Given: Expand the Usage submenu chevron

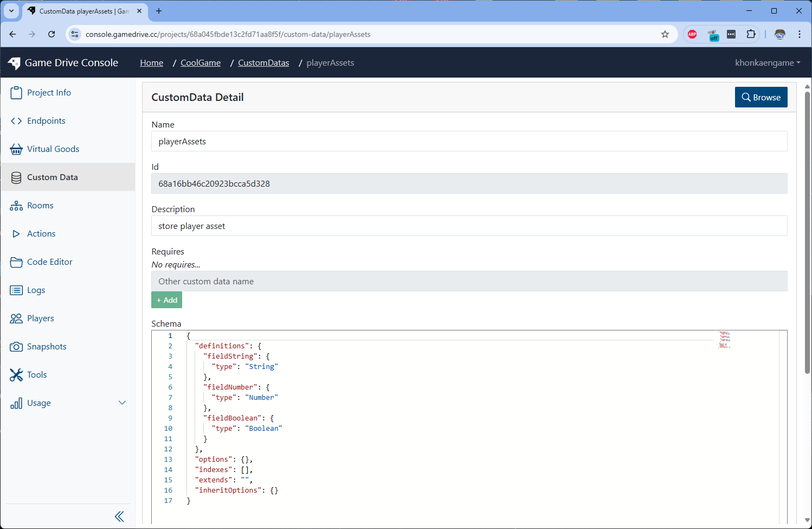Looking at the screenshot, I should [x=122, y=403].
